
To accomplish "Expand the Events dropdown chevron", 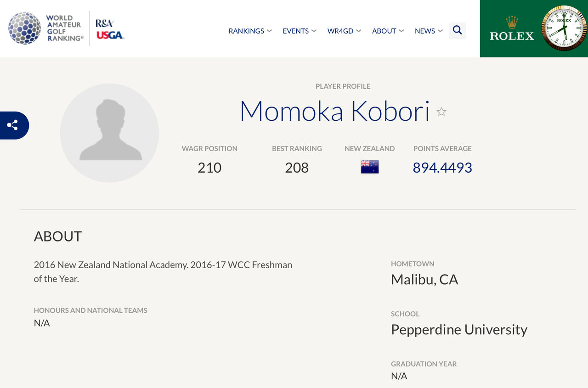I will [x=314, y=31].
